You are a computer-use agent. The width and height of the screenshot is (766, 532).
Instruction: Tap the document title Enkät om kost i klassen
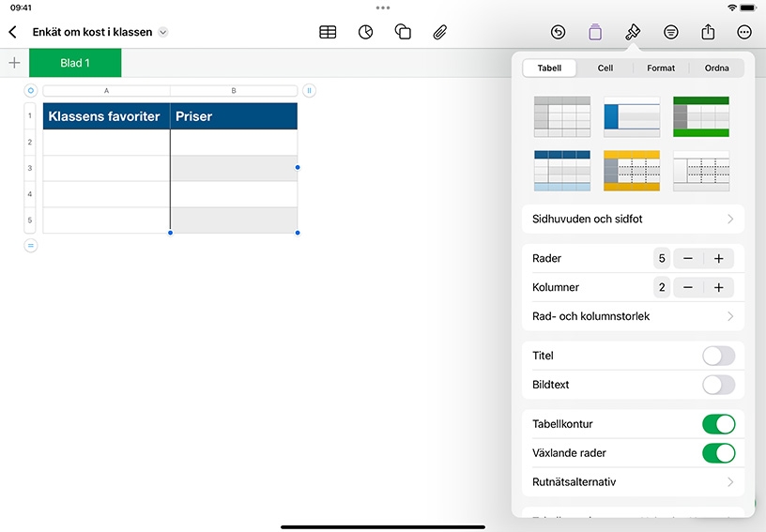(92, 32)
